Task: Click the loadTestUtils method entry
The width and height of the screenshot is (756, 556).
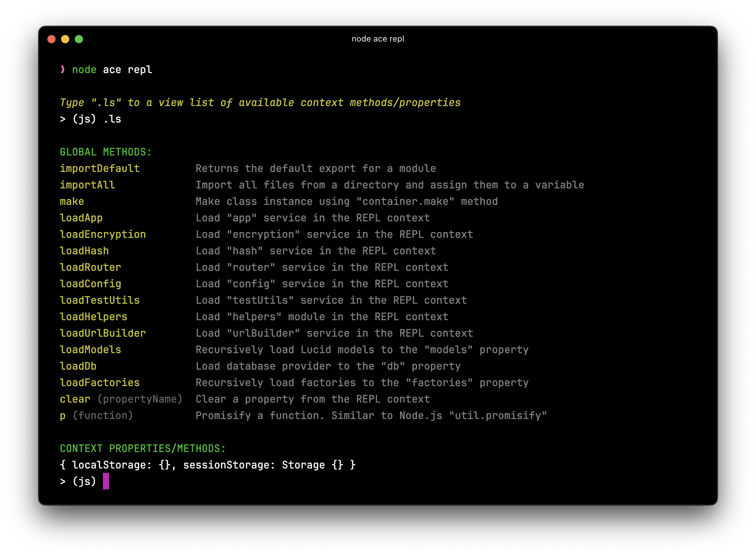Action: point(99,300)
